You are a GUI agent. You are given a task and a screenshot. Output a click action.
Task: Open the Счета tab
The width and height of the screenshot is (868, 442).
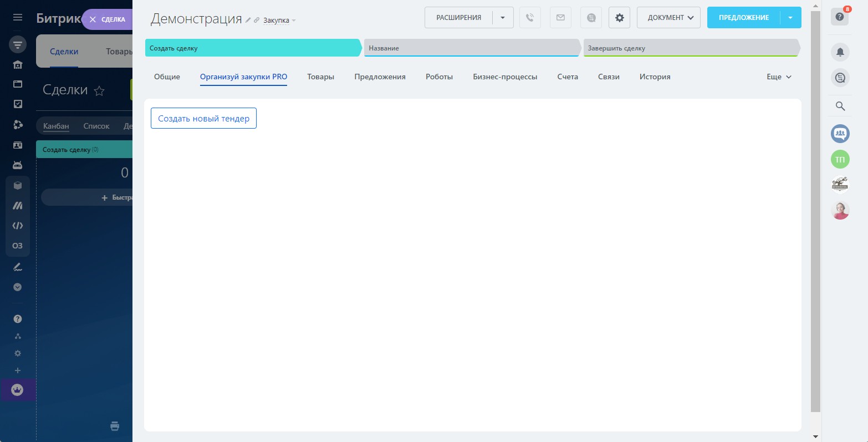point(568,77)
